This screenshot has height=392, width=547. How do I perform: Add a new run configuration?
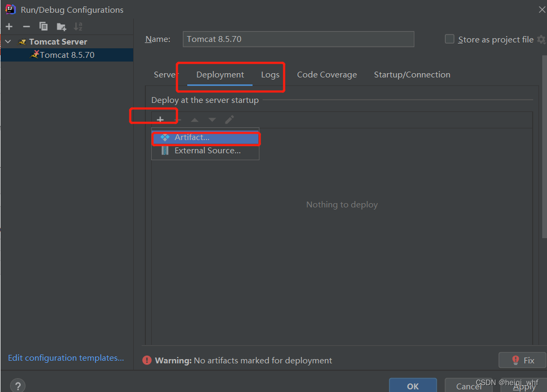pos(9,27)
